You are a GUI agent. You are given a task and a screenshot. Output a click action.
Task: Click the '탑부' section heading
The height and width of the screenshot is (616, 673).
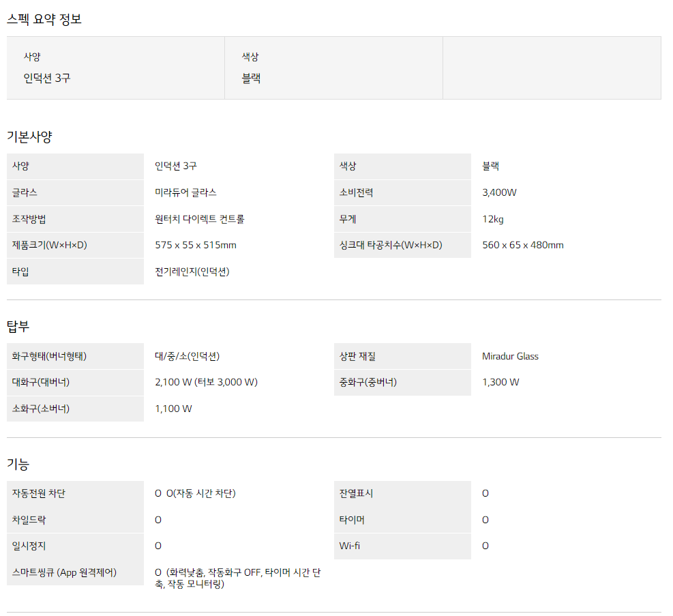(18, 326)
